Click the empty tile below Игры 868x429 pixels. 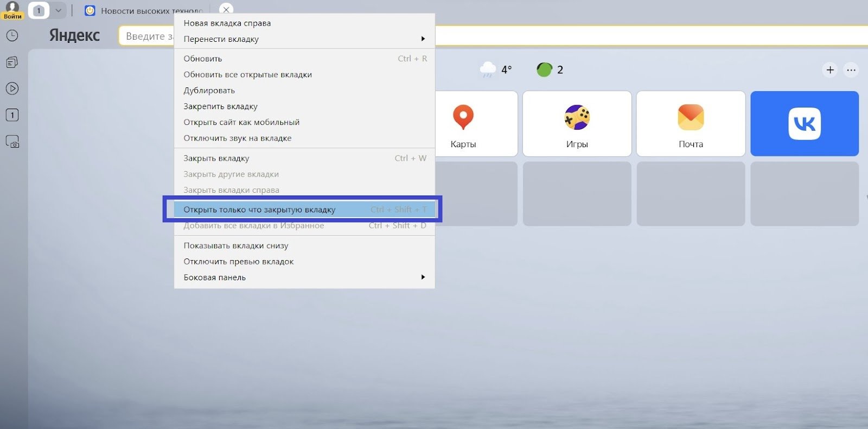coord(577,193)
